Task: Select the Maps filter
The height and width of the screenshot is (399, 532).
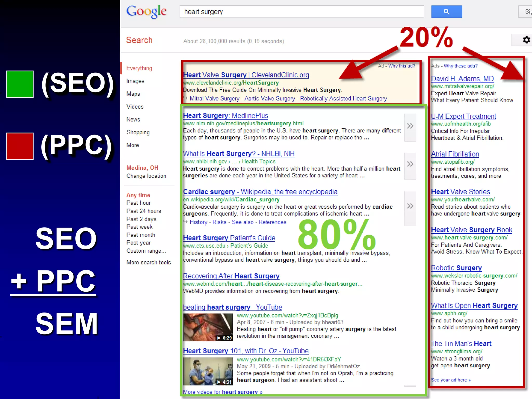Action: [133, 94]
